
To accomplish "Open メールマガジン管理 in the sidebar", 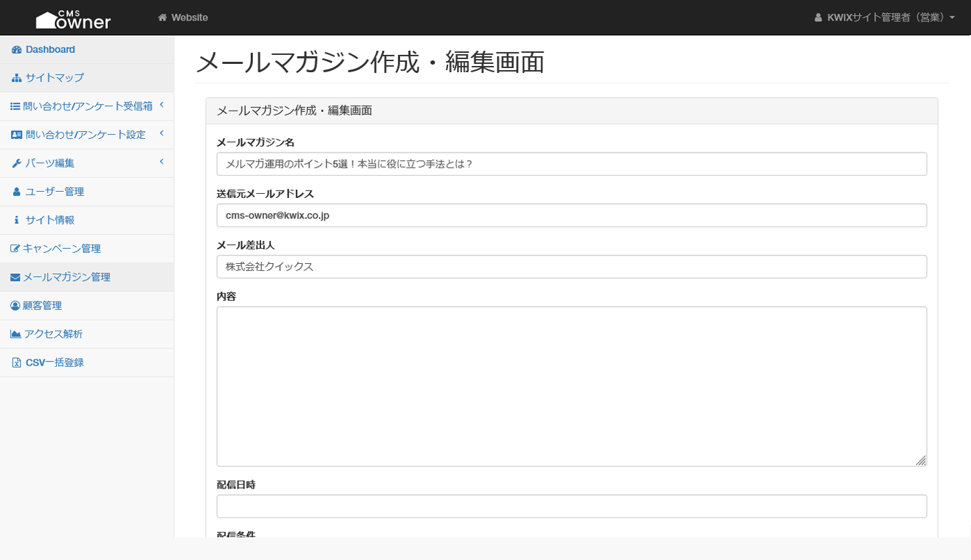I will pyautogui.click(x=87, y=277).
